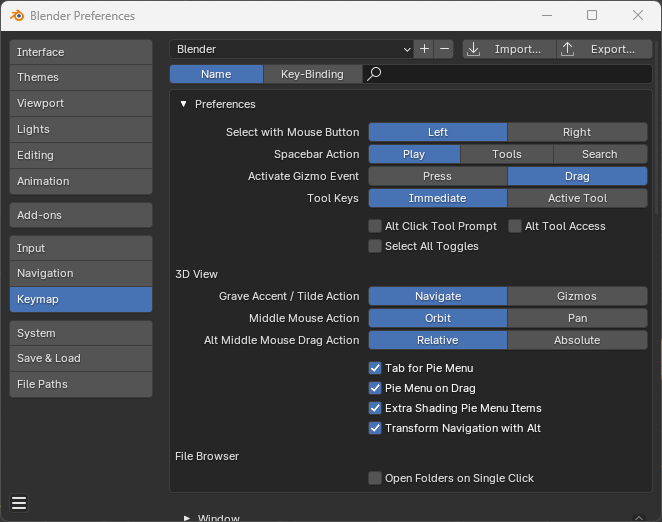The image size is (662, 522).
Task: Remove keymap preset with minus icon
Action: [x=444, y=49]
